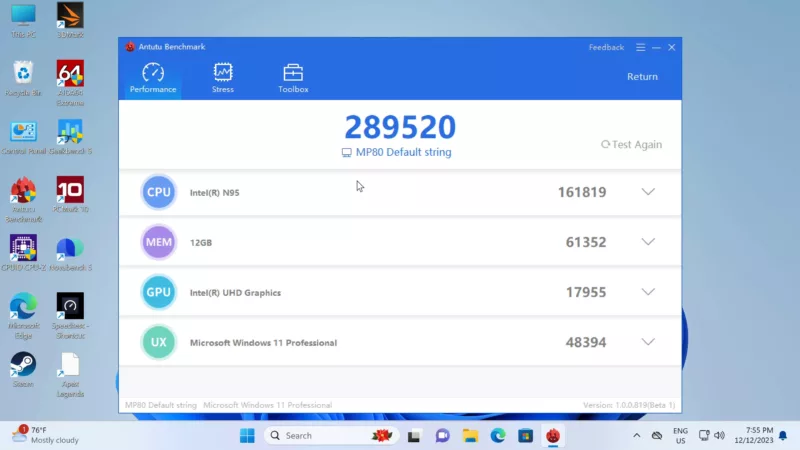Expand the CPU score details

648,192
